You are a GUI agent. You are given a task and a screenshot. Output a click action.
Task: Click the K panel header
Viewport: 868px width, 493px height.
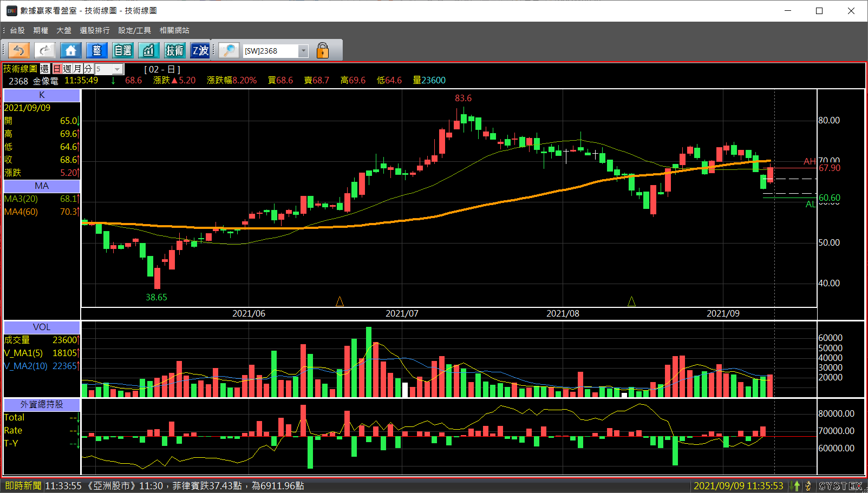point(42,95)
